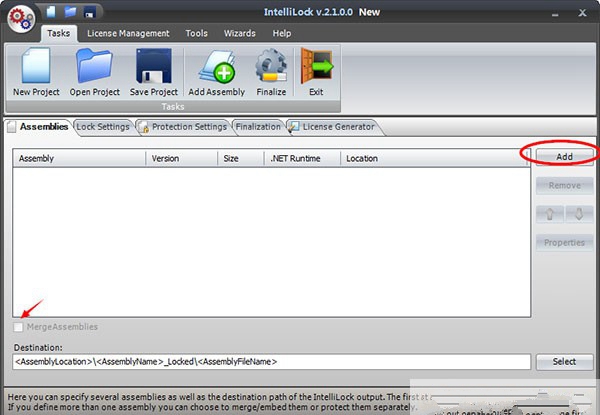
Task: Close the IntelliLock window
Action: (582, 13)
